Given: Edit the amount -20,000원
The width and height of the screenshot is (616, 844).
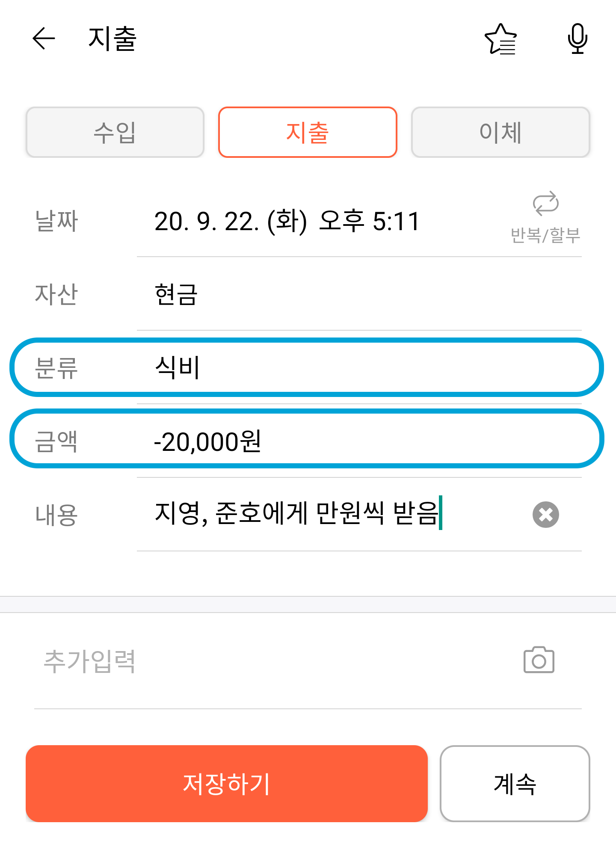Looking at the screenshot, I should click(307, 439).
